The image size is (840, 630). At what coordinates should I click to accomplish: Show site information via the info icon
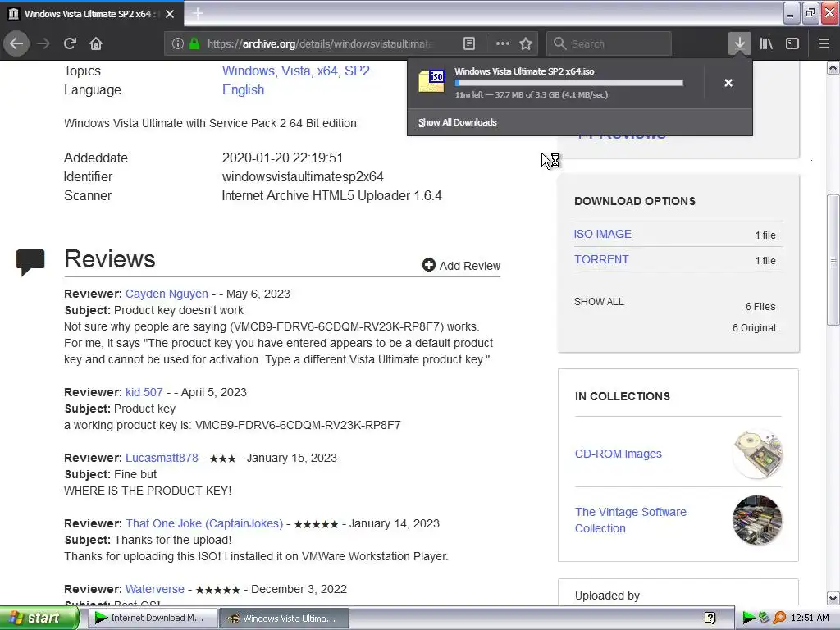(x=178, y=44)
